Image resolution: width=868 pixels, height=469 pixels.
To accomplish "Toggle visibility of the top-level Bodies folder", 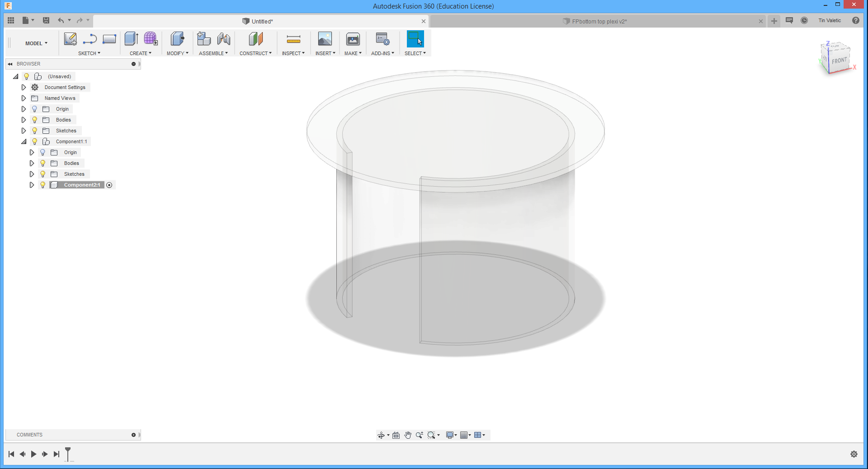I will pyautogui.click(x=35, y=120).
